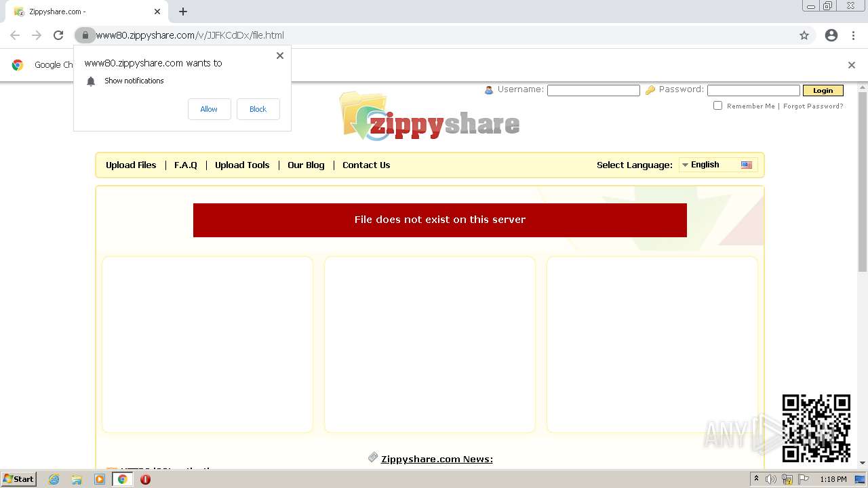Image resolution: width=868 pixels, height=488 pixels.
Task: Tick the Remember Me checkbox
Action: (717, 106)
